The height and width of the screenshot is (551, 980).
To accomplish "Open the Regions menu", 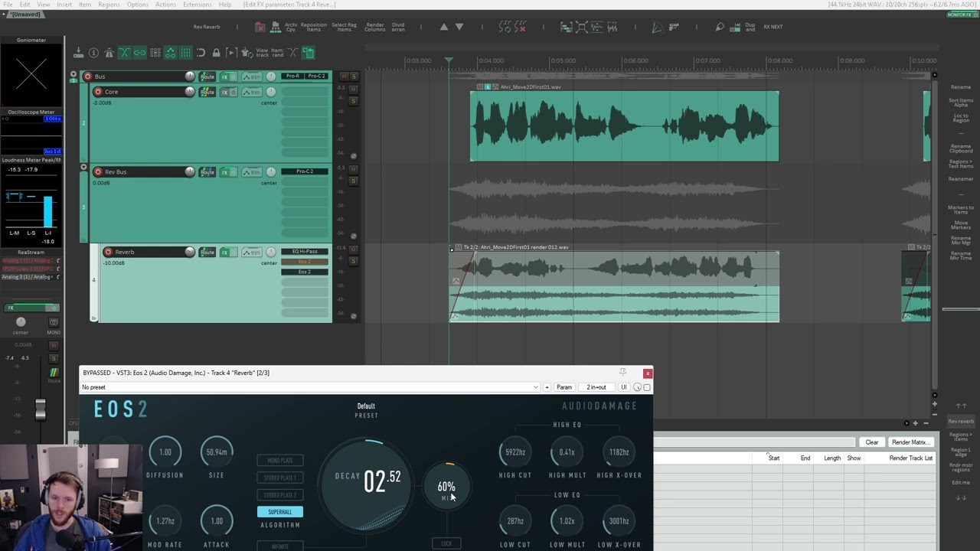I will pyautogui.click(x=109, y=5).
